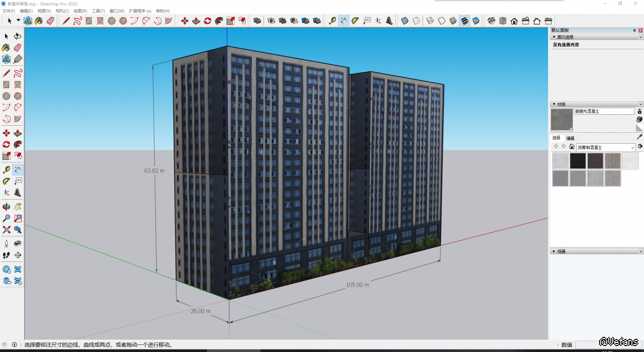644x352 pixels.
Task: Activate the Move tool in top toolbar
Action: coord(185,21)
